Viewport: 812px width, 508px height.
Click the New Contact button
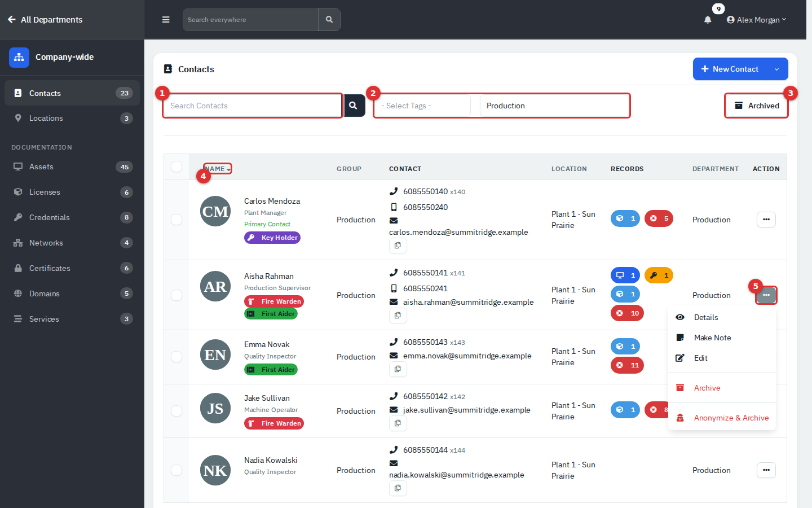point(730,69)
